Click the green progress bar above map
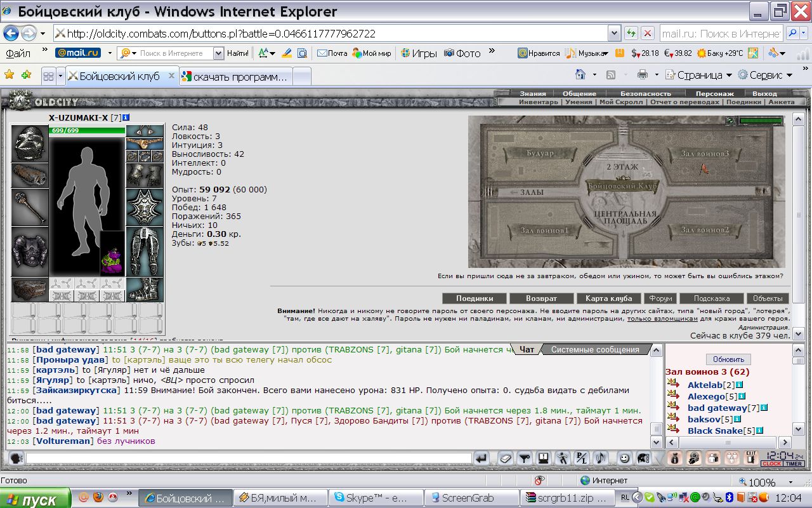The height and width of the screenshot is (508, 812). coord(761,121)
